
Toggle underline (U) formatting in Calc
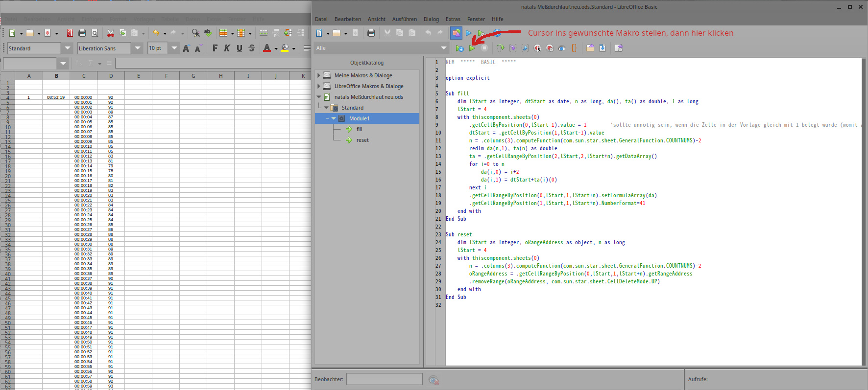(239, 48)
